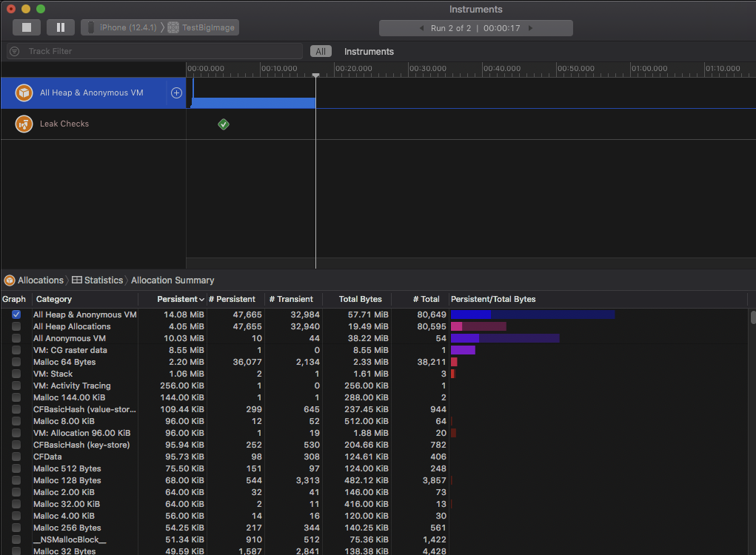Click the red Malloc 64 Bytes bar
The width and height of the screenshot is (756, 555).
point(454,362)
